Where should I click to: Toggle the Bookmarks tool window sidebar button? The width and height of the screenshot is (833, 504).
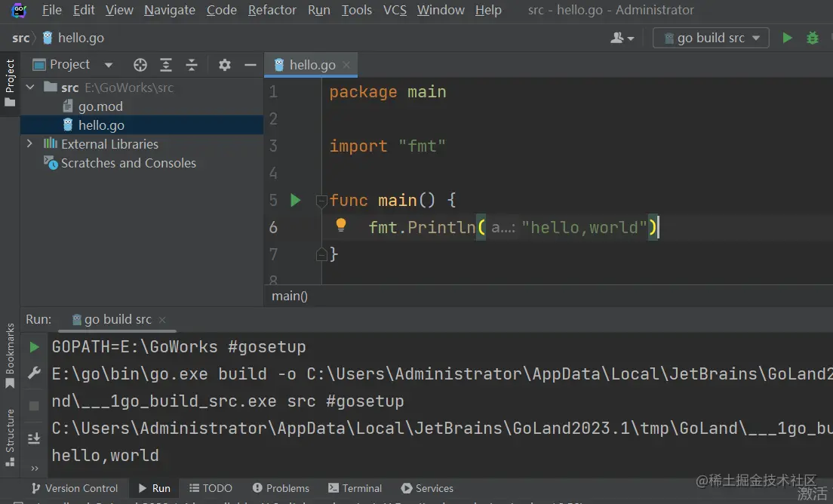pyautogui.click(x=10, y=356)
